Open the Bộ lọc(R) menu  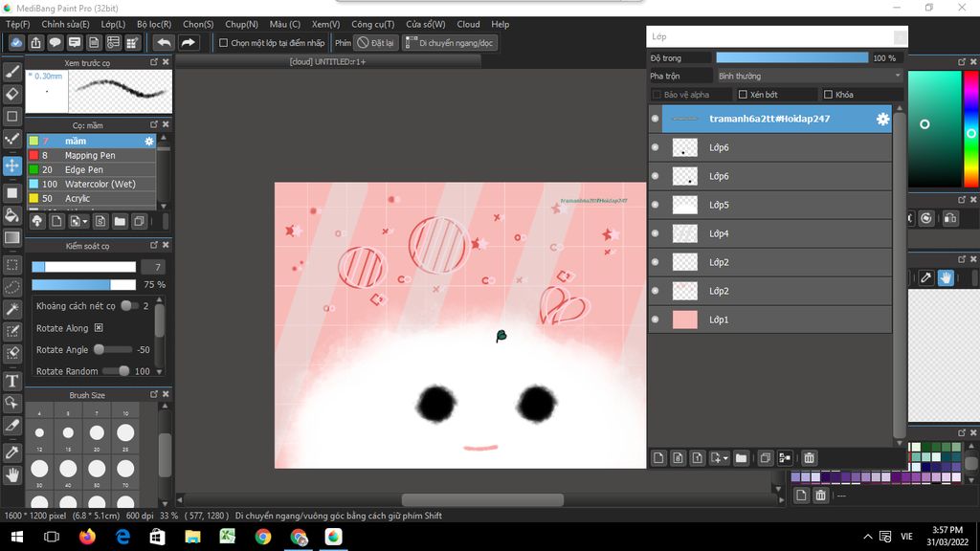coord(154,24)
